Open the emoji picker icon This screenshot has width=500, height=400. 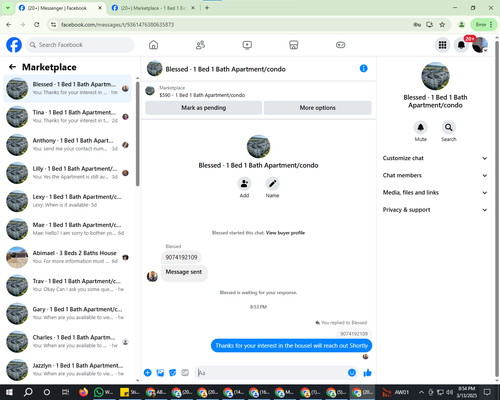click(352, 373)
